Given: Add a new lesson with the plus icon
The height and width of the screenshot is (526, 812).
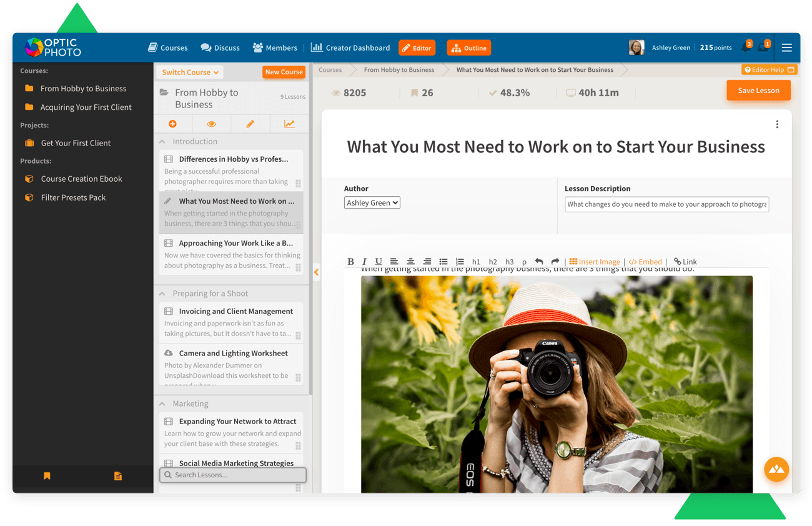Looking at the screenshot, I should point(173,123).
